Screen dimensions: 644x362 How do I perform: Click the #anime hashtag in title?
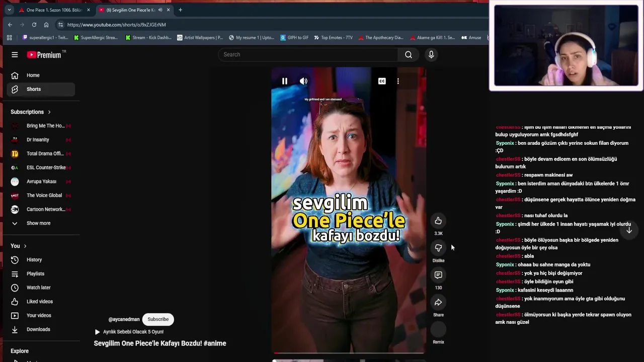[x=215, y=343]
